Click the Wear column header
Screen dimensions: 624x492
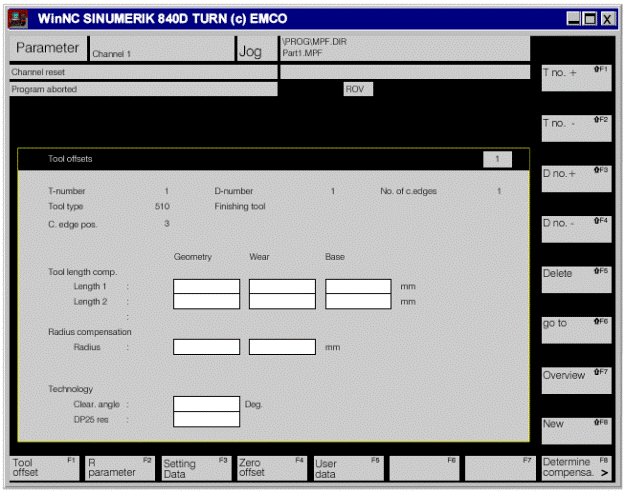point(259,257)
